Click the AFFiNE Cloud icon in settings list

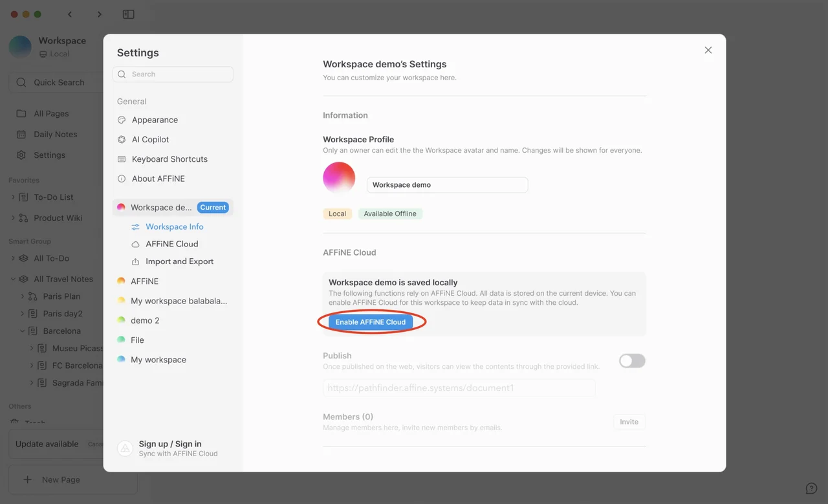135,245
